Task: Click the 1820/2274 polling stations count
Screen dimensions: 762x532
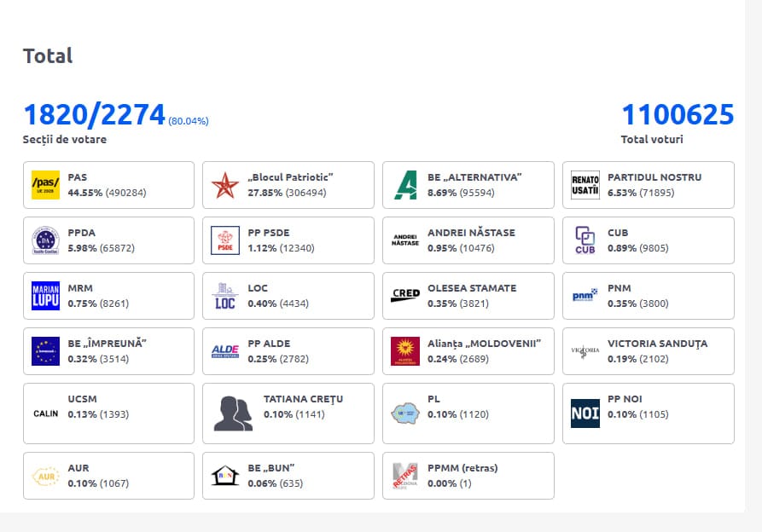Action: pyautogui.click(x=94, y=114)
